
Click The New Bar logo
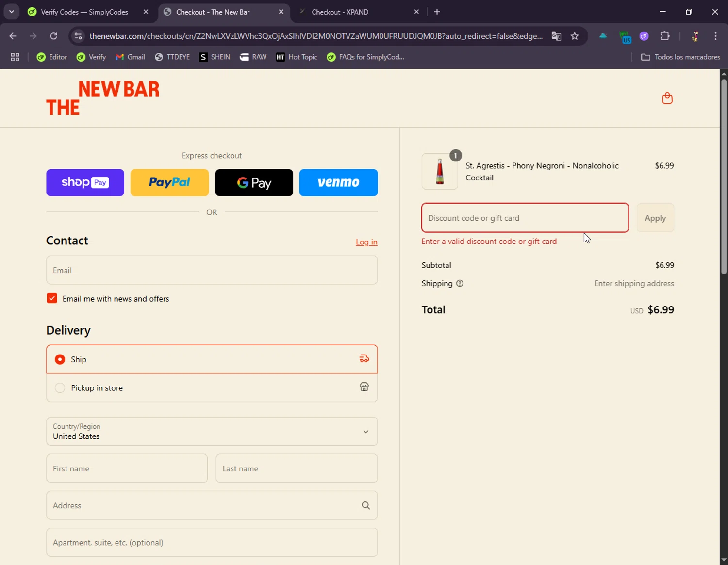(103, 98)
